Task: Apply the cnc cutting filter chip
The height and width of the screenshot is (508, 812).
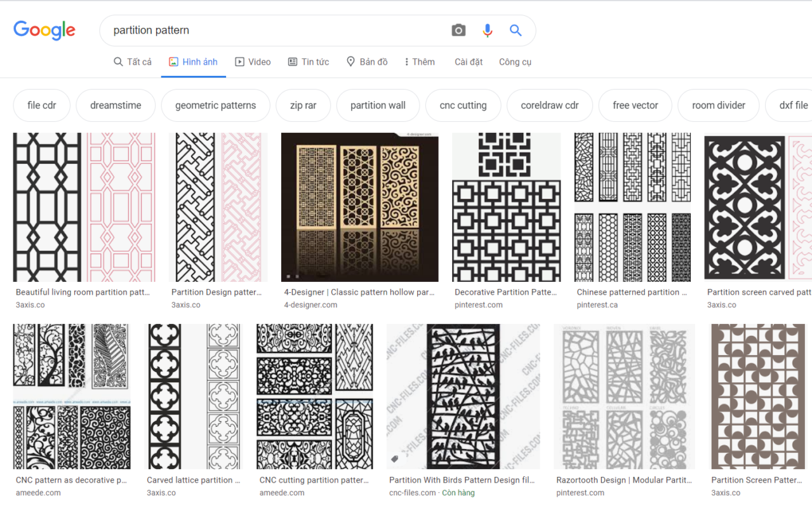Action: tap(463, 105)
